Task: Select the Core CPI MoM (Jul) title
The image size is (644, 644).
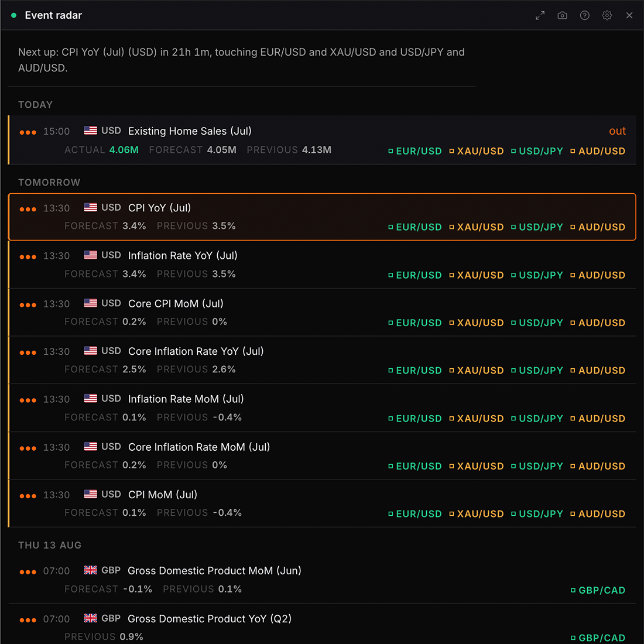Action: [176, 303]
